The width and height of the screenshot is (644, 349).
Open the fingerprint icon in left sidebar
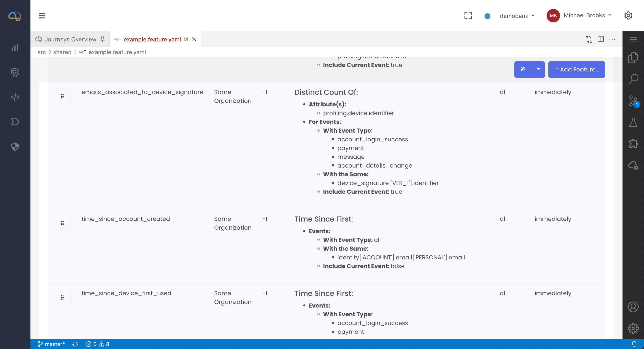(15, 72)
